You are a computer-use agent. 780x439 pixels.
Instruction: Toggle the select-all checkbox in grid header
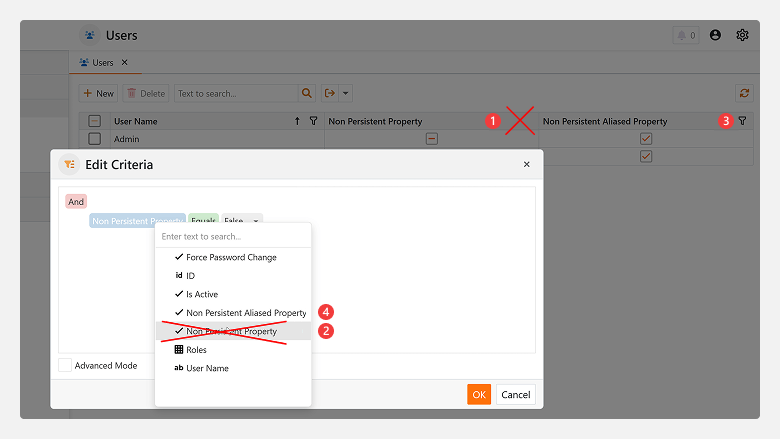[x=94, y=121]
